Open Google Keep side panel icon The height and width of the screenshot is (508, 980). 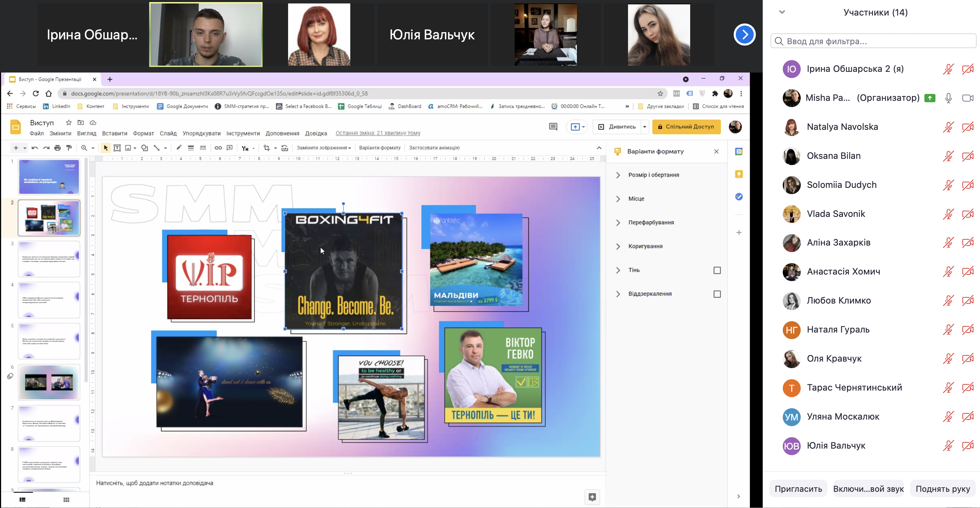pyautogui.click(x=739, y=174)
